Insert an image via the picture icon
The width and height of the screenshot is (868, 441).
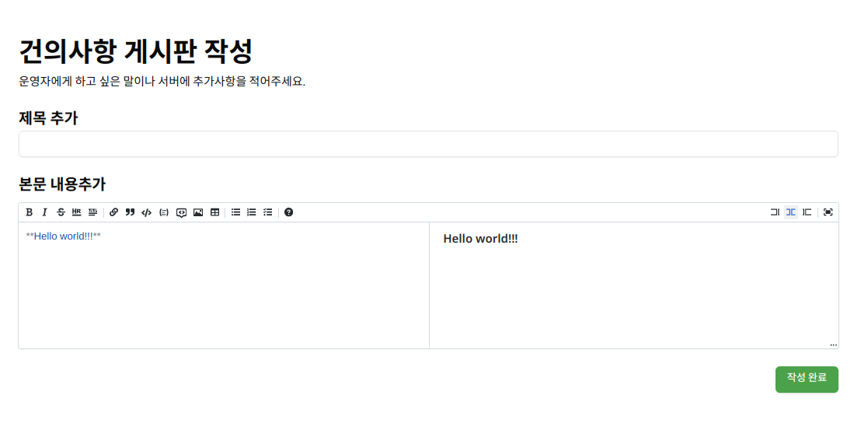tap(198, 212)
